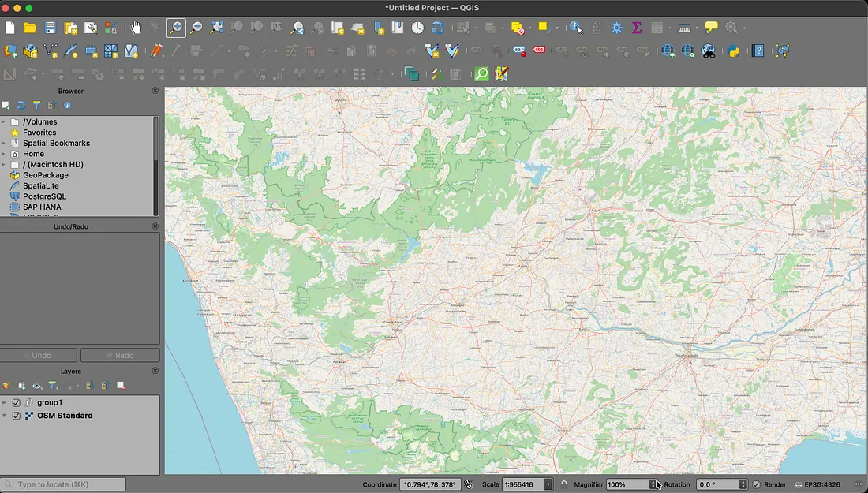
Task: Open the Statistical Summary panel
Action: (637, 27)
